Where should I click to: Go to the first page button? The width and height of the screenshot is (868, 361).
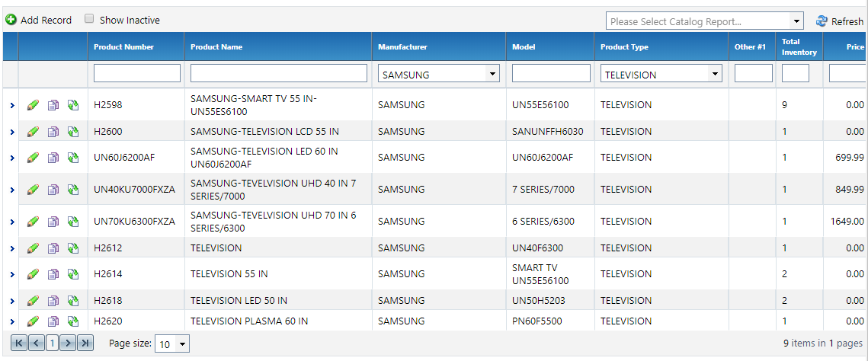click(x=19, y=343)
